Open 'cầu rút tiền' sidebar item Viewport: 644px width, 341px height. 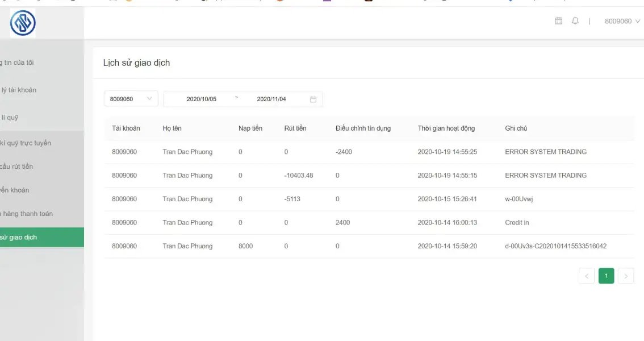click(17, 167)
